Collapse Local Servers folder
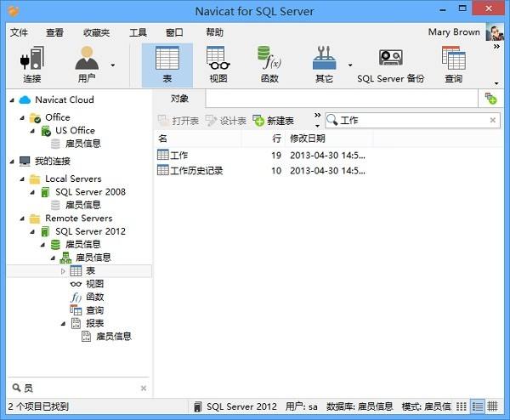 click(22, 179)
